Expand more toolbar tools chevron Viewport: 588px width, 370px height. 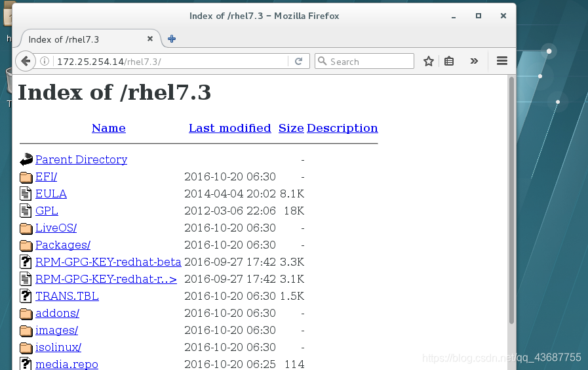click(474, 61)
